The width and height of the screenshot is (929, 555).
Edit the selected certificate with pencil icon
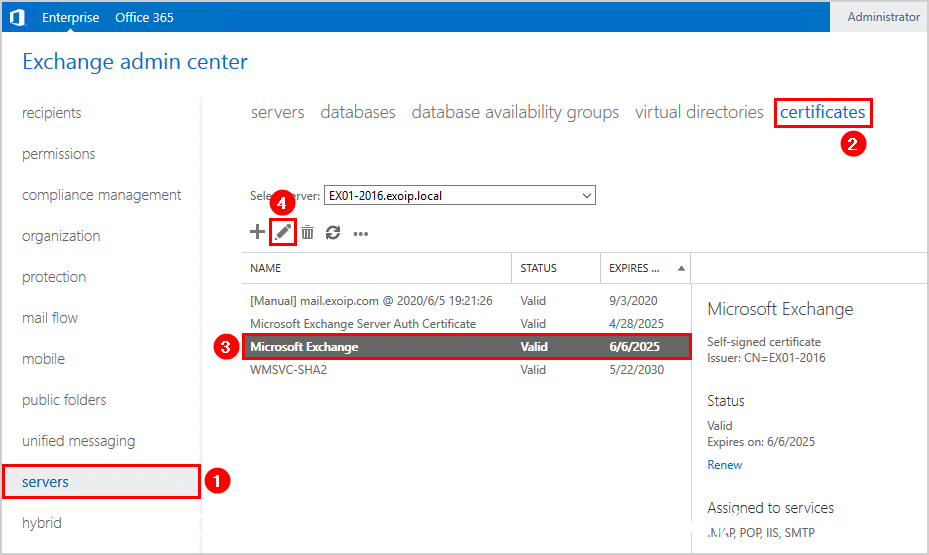point(283,232)
